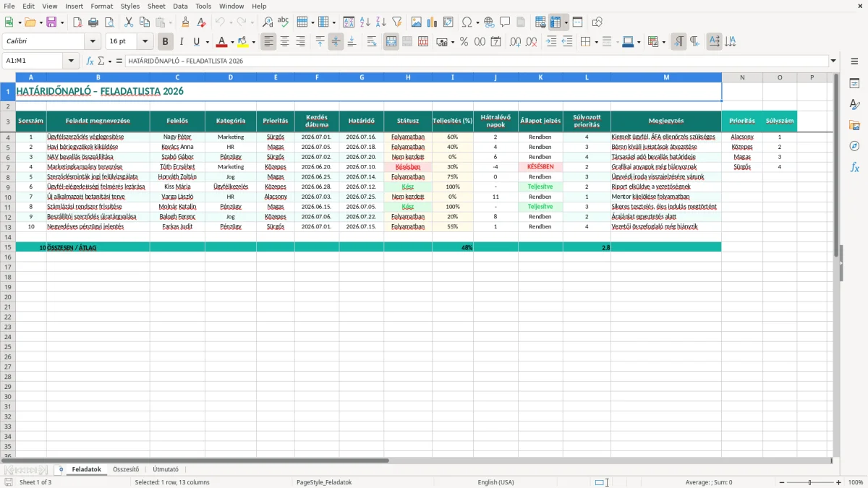
Task: Open the Format menu
Action: 101,6
